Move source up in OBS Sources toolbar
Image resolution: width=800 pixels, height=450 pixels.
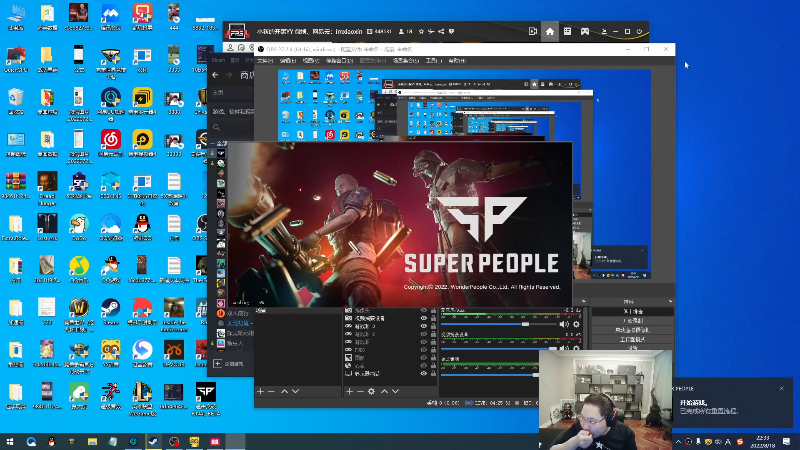coord(384,391)
